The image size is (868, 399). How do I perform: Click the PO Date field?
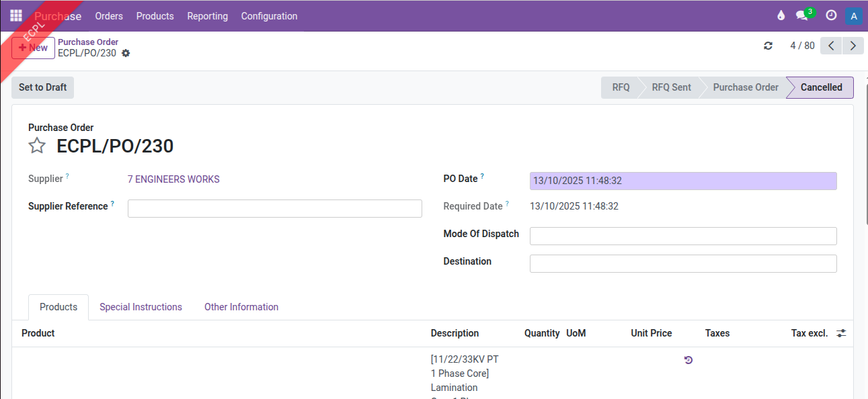pos(682,181)
